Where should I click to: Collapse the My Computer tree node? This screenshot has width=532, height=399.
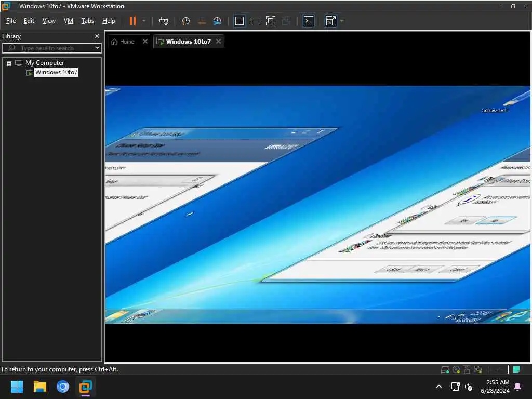point(9,63)
